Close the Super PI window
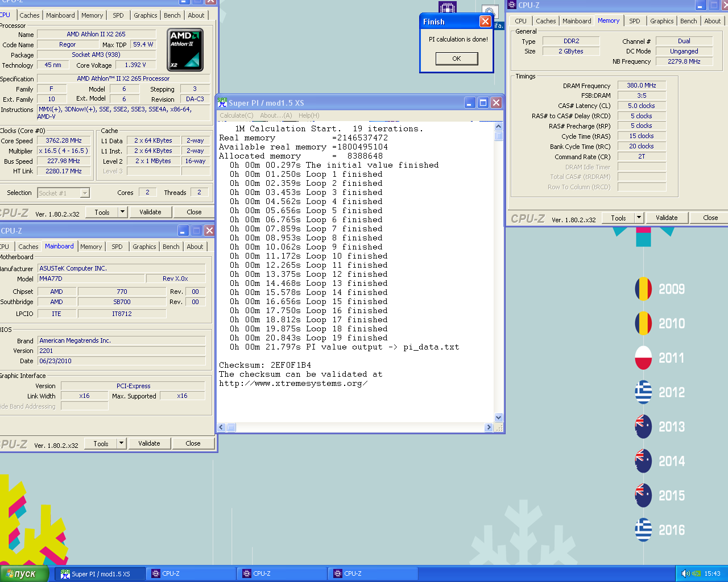 [x=496, y=103]
